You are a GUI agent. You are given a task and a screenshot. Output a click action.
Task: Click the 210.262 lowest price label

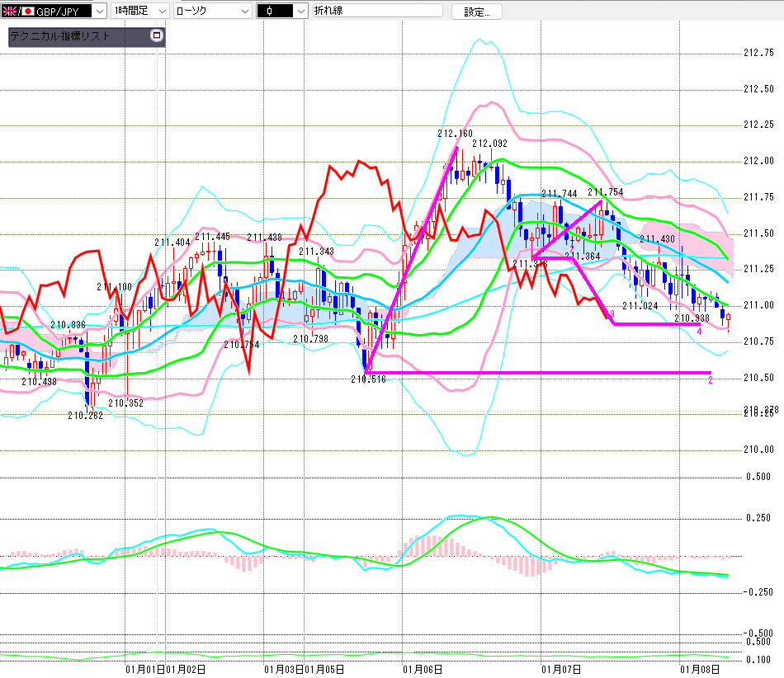point(85,416)
